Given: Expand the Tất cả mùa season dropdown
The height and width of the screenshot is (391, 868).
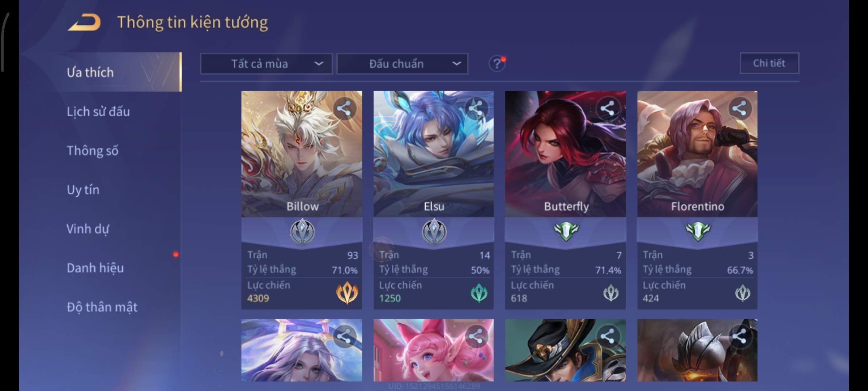Looking at the screenshot, I should click(266, 64).
